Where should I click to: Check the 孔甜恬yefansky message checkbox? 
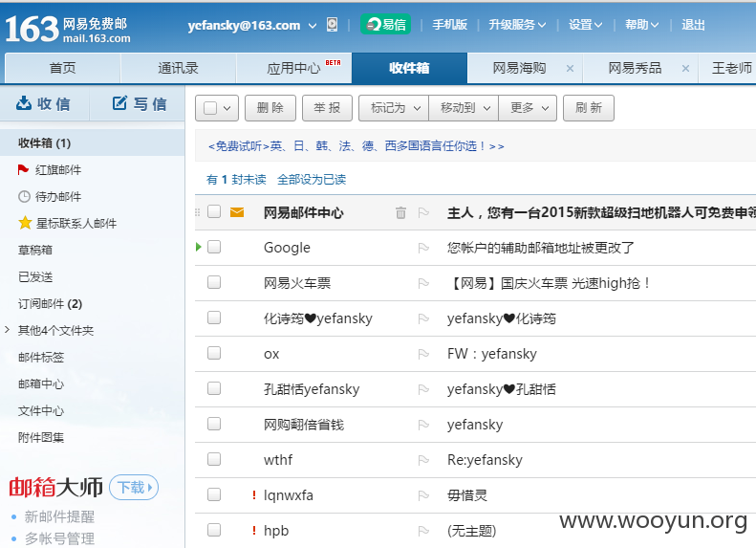point(214,388)
